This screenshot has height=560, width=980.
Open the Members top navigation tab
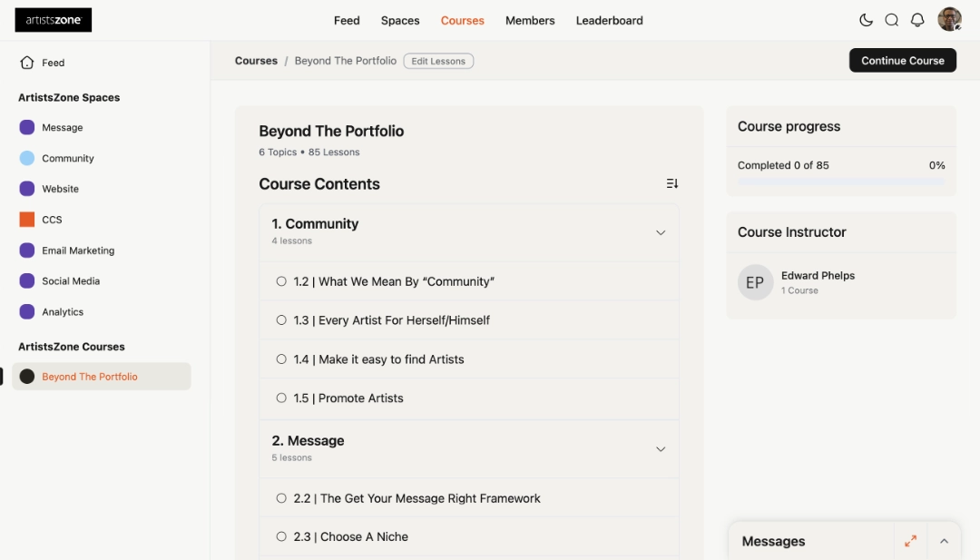(530, 21)
